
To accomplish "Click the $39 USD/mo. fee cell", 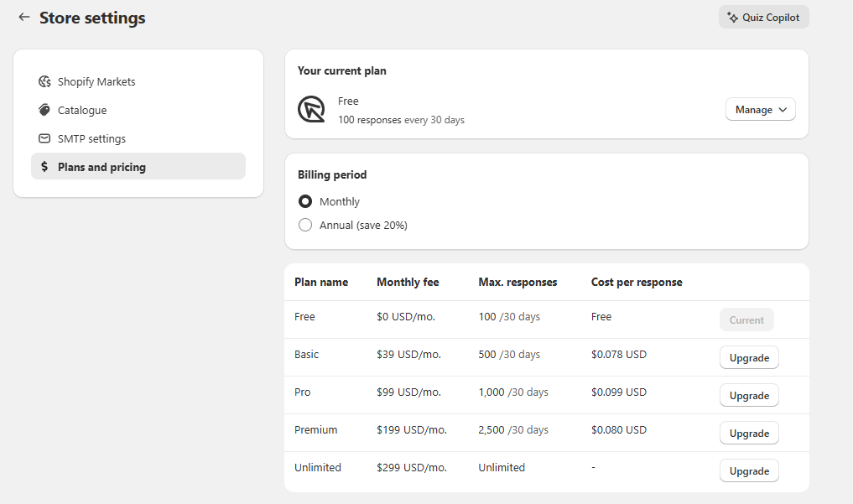I will [408, 355].
